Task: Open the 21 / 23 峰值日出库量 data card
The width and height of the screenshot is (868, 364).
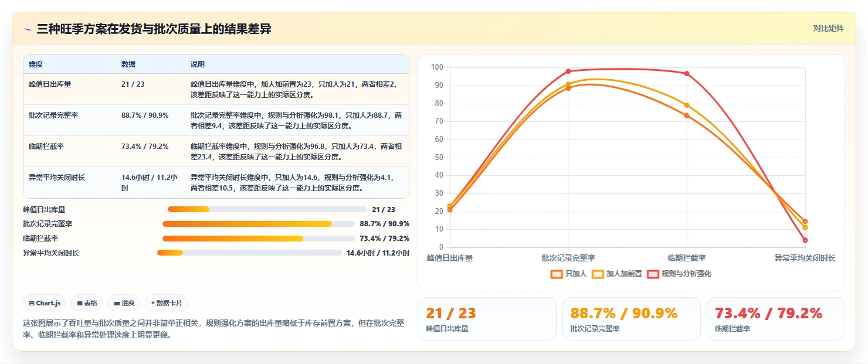Action: (487, 319)
